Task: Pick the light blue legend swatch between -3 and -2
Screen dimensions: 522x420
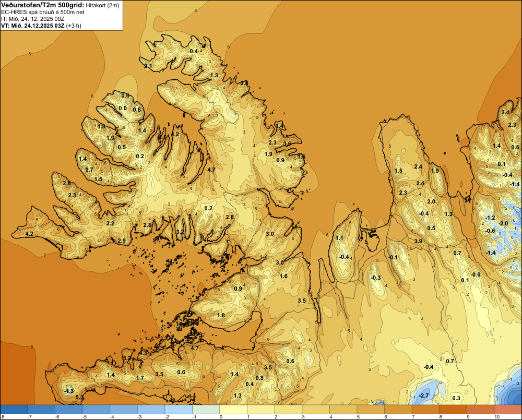Action: [x=151, y=409]
